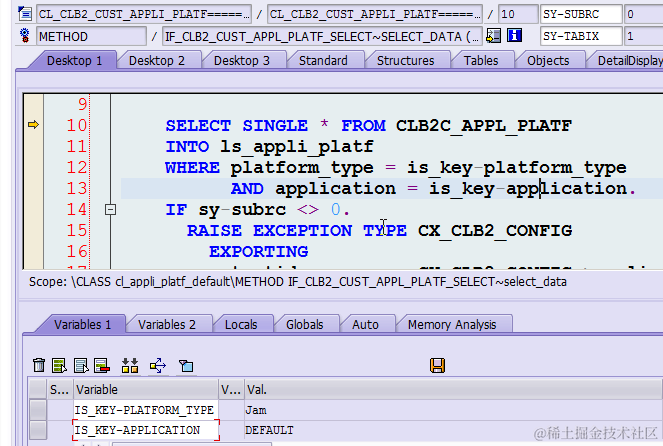Open the Structures tab
The image size is (663, 446).
[x=405, y=60]
